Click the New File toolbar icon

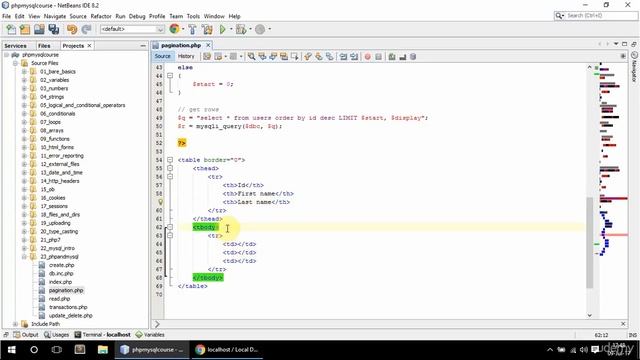11,29
